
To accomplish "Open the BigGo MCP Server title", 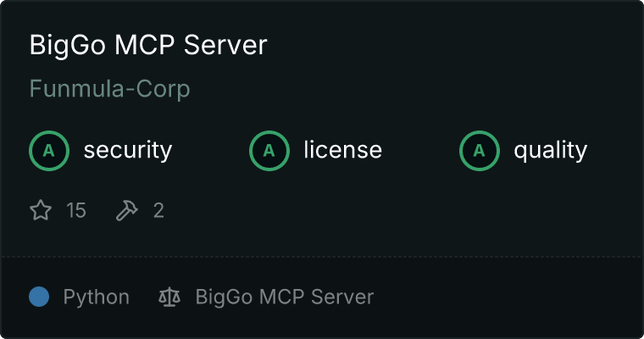I will pyautogui.click(x=148, y=45).
